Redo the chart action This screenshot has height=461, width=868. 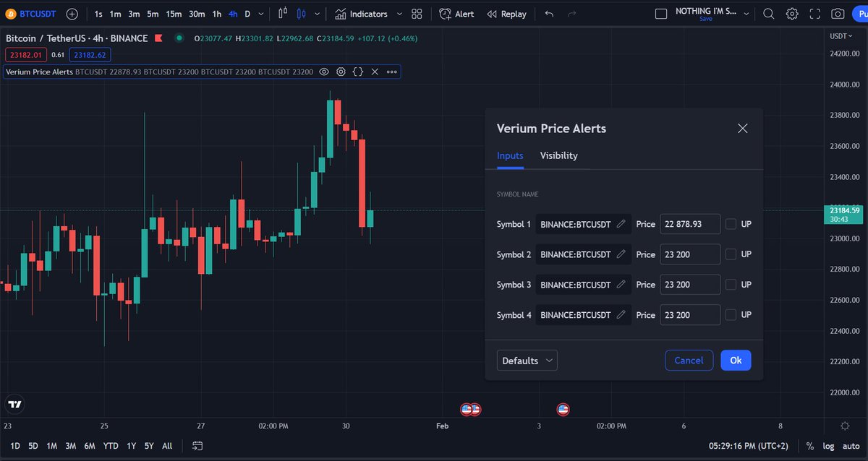[572, 14]
